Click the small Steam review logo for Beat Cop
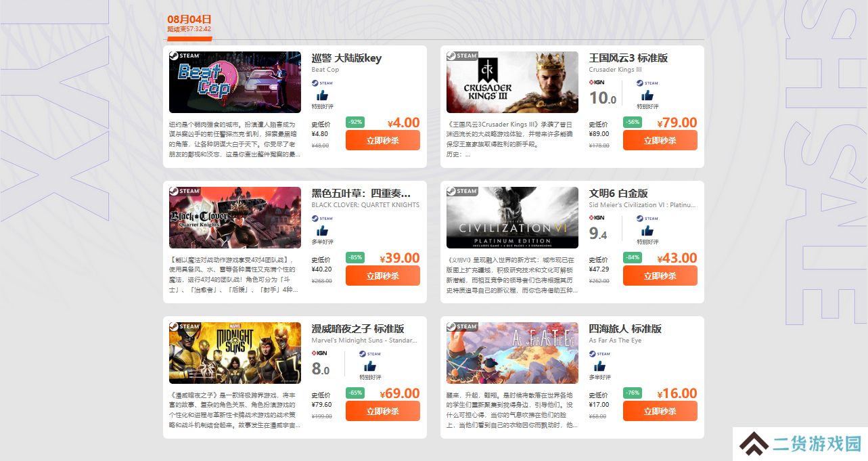 (322, 83)
